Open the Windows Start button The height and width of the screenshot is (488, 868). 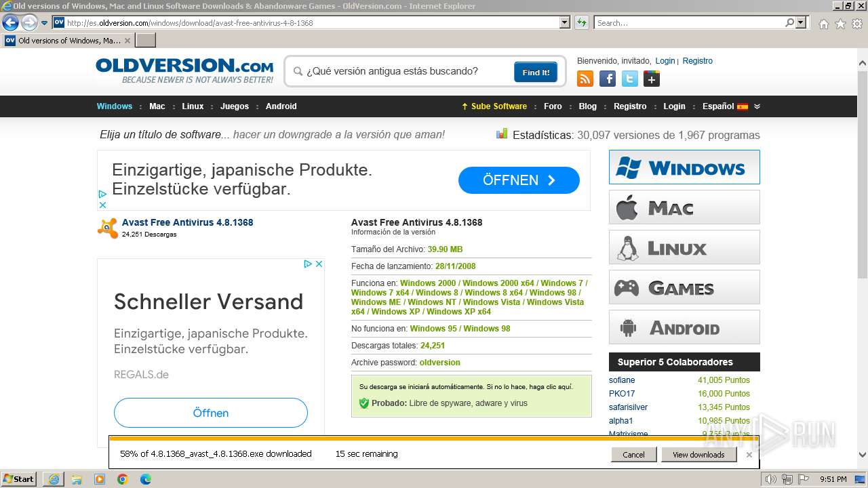(19, 479)
